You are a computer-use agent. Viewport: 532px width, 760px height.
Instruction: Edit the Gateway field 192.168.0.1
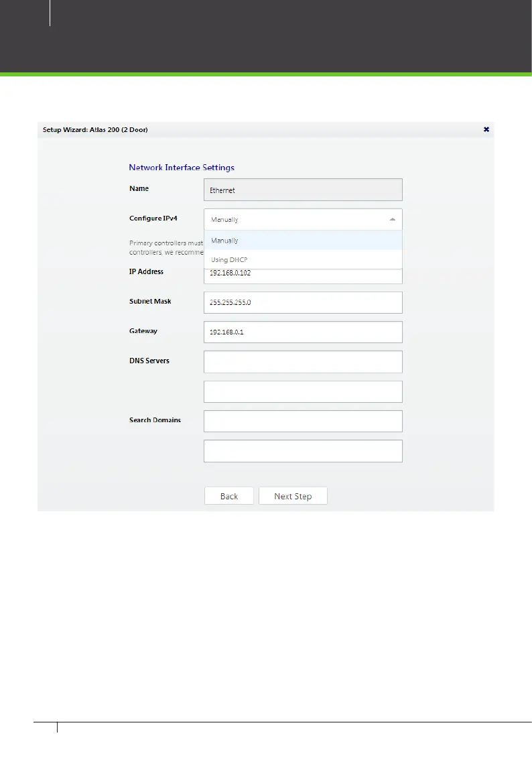point(303,332)
